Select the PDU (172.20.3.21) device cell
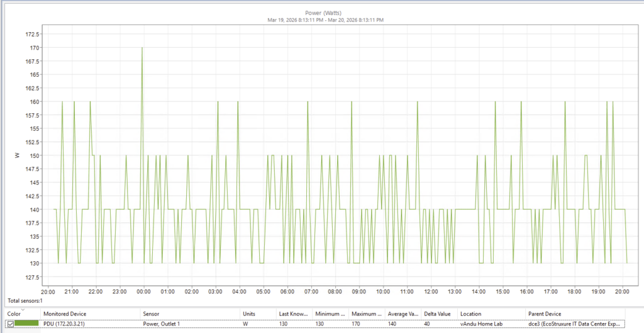This screenshot has width=644, height=333. click(91, 324)
